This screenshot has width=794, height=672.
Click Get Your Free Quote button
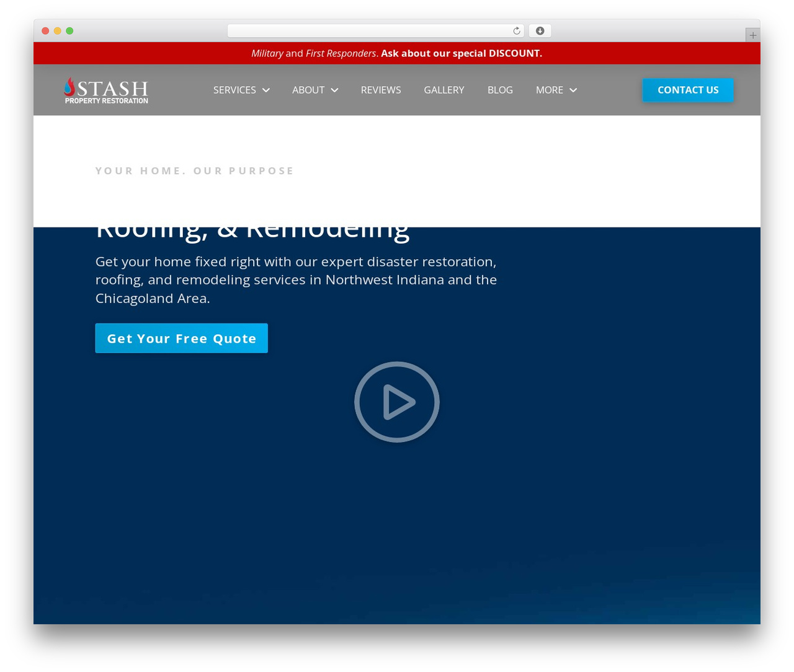182,338
